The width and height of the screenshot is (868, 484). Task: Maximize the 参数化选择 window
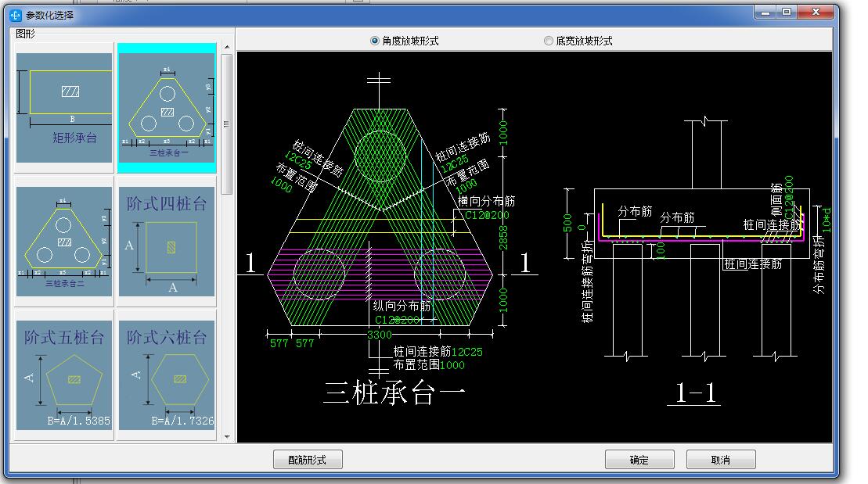[787, 13]
